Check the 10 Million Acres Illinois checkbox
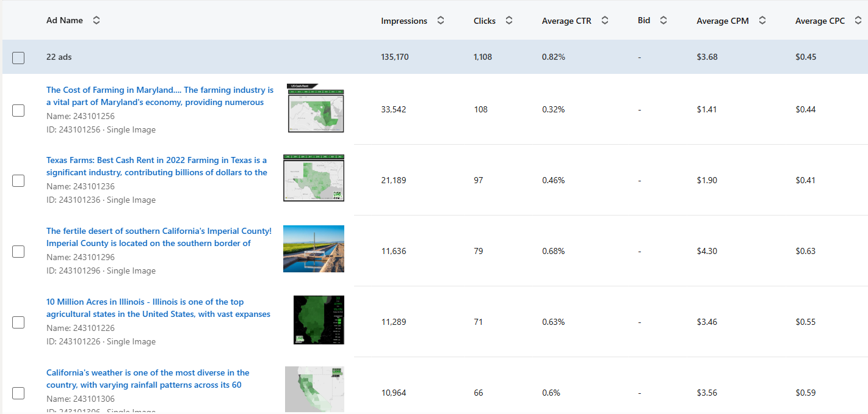The width and height of the screenshot is (868, 414). (x=18, y=322)
